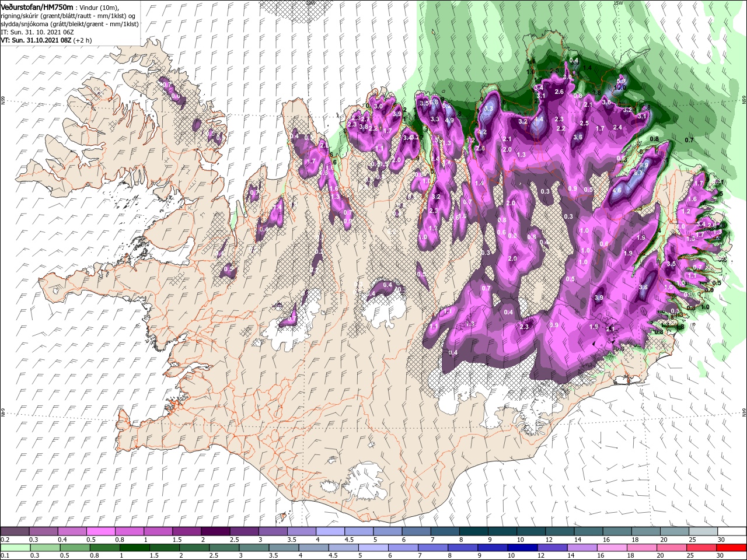Click the '4.4' precipitation value on map
The image size is (747, 560).
click(x=539, y=119)
